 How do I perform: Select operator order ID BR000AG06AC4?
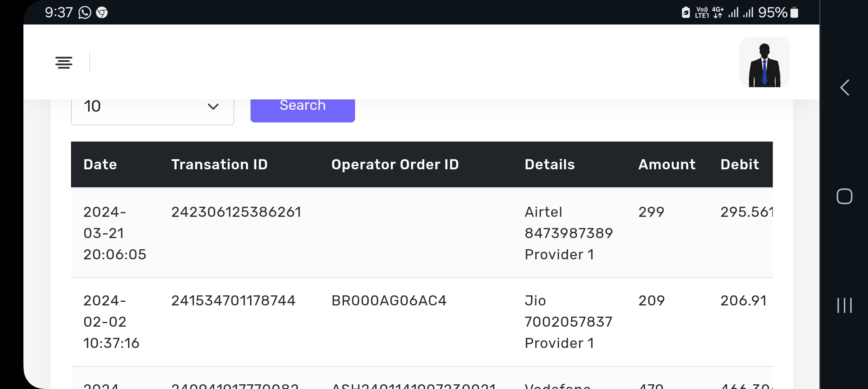pos(389,301)
